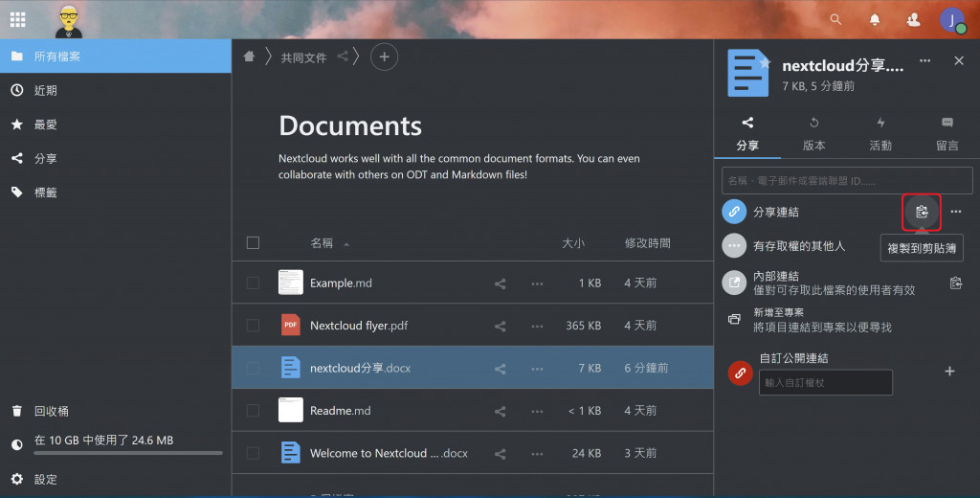This screenshot has height=498, width=980.
Task: Check the Welcome to Nextcloud docx checkbox
Action: [x=253, y=453]
